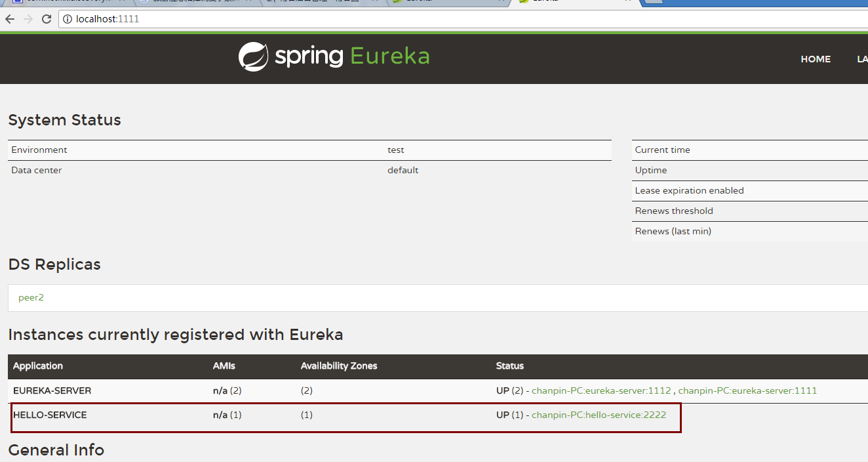The image size is (868, 462).
Task: Open chanpin-PC:hello-service:2222 instance link
Action: (x=599, y=415)
